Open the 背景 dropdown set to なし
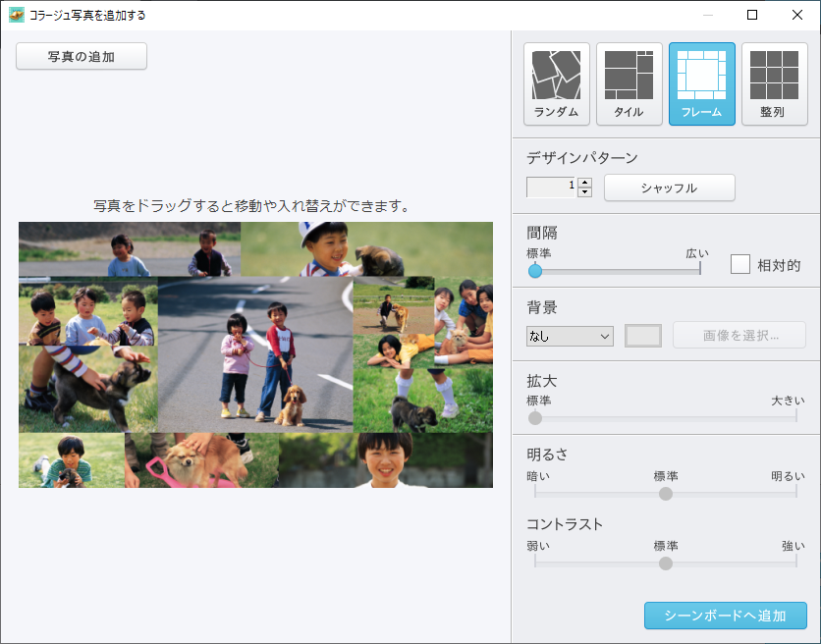This screenshot has height=644, width=821. click(570, 336)
